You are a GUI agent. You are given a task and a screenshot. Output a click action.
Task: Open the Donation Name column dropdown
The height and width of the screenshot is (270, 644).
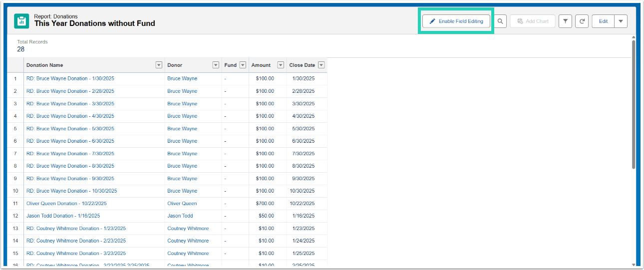coord(159,65)
